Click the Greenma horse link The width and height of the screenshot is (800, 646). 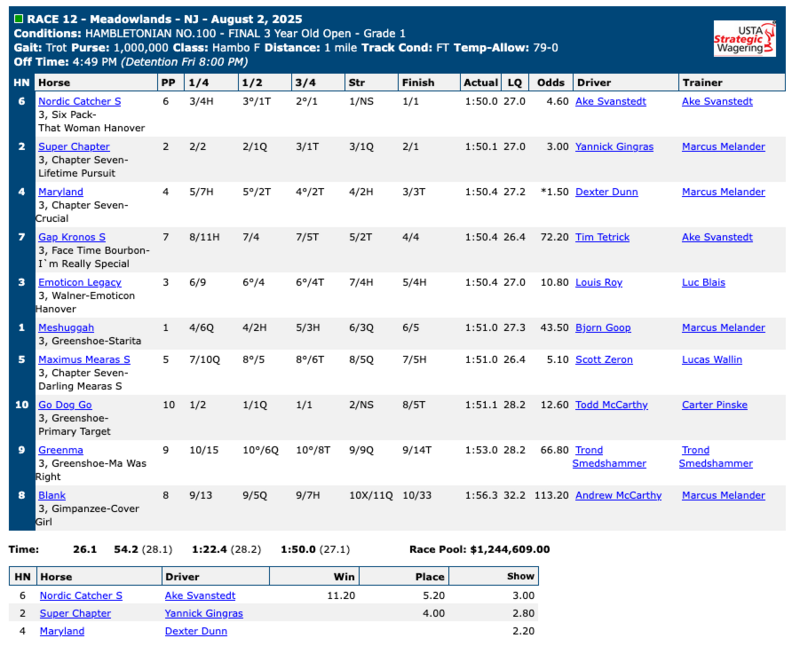click(60, 450)
